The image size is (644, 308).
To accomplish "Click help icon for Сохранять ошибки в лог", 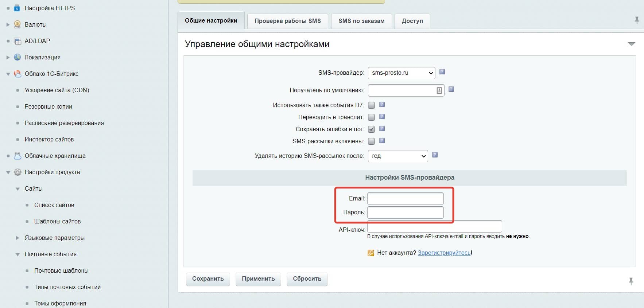I will (x=382, y=129).
